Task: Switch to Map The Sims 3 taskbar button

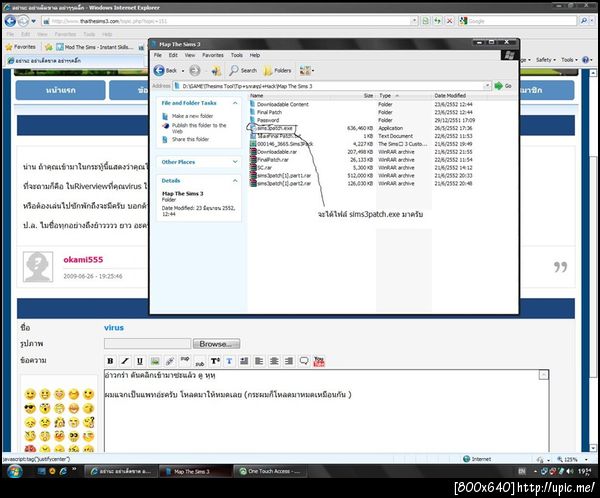Action: (195, 471)
